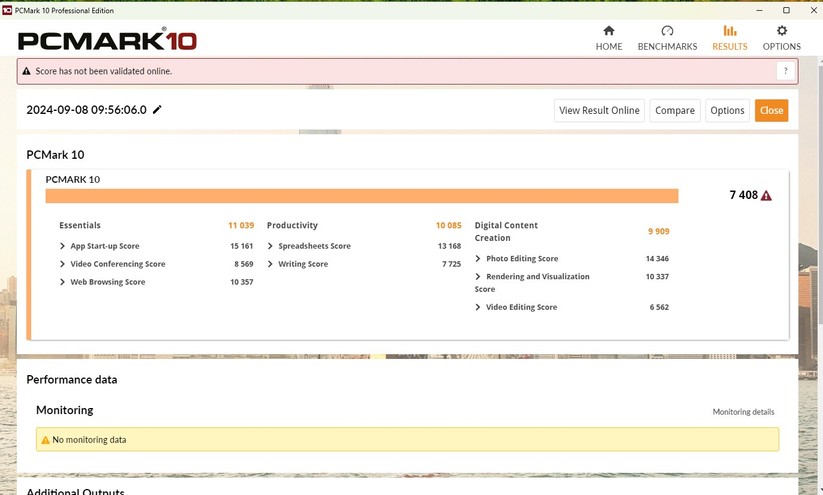
Task: Select the RESULTS tab
Action: point(730,38)
